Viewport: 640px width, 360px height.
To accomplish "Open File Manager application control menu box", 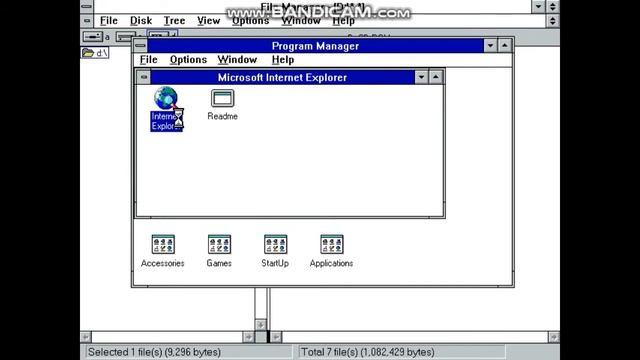I will (x=87, y=6).
